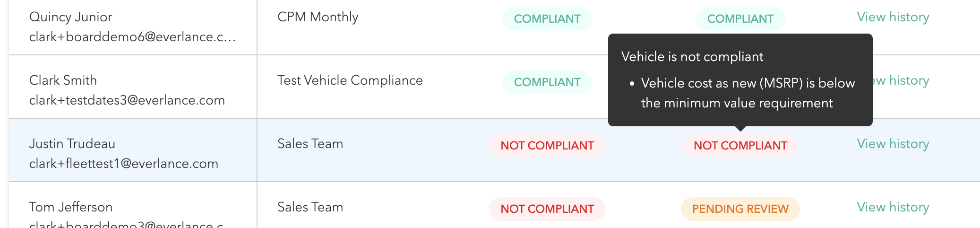
Task: Open View history for Tom Jefferson
Action: [893, 208]
